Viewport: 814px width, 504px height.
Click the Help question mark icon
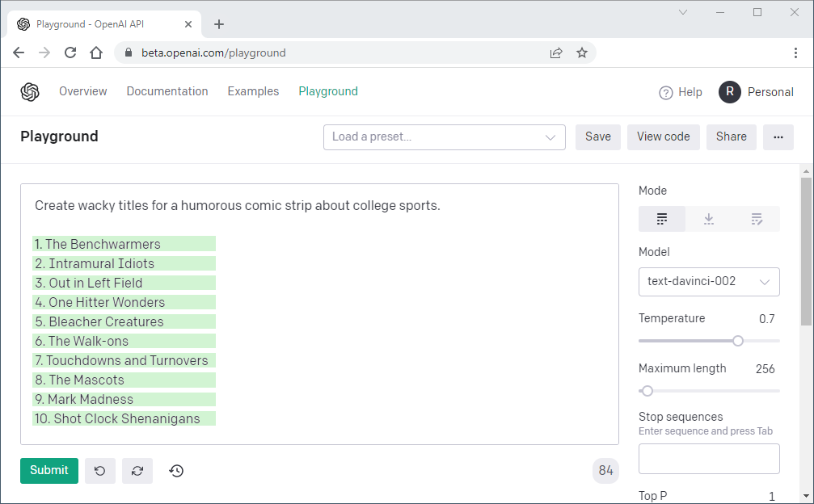pos(665,92)
